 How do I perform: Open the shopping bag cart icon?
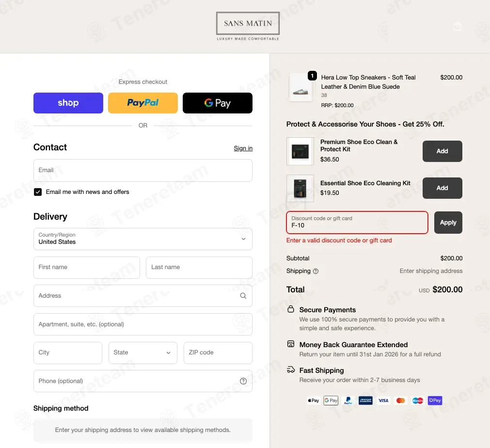(x=457, y=26)
